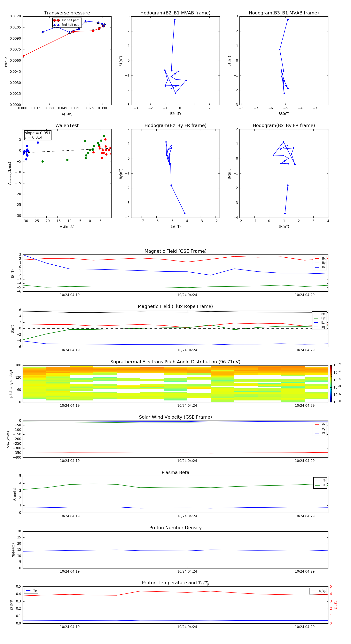351x644 pixels.
Task: Click the 'Transverse pressure' plot title
Action: (67, 13)
